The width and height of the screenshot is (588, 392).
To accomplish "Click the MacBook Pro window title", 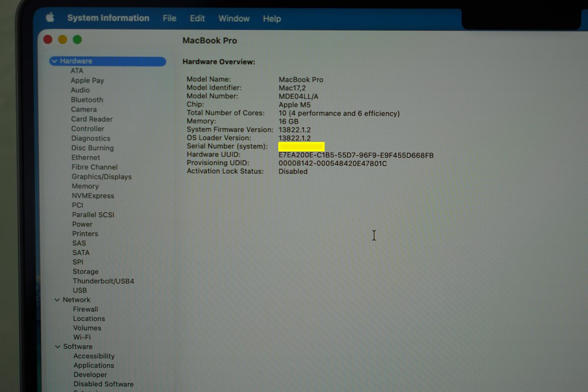I will [210, 41].
